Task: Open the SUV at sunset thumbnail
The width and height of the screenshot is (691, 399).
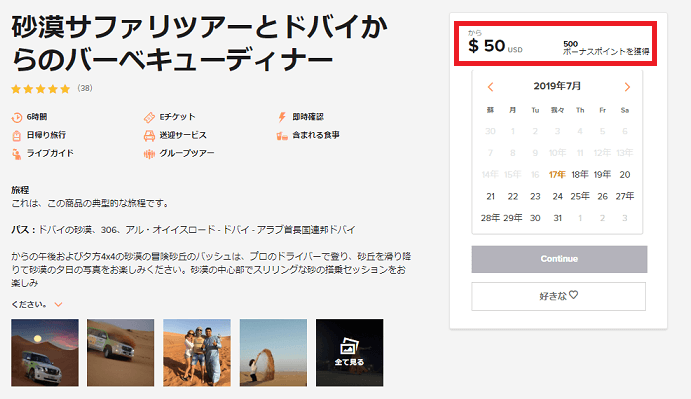Action: coord(45,353)
